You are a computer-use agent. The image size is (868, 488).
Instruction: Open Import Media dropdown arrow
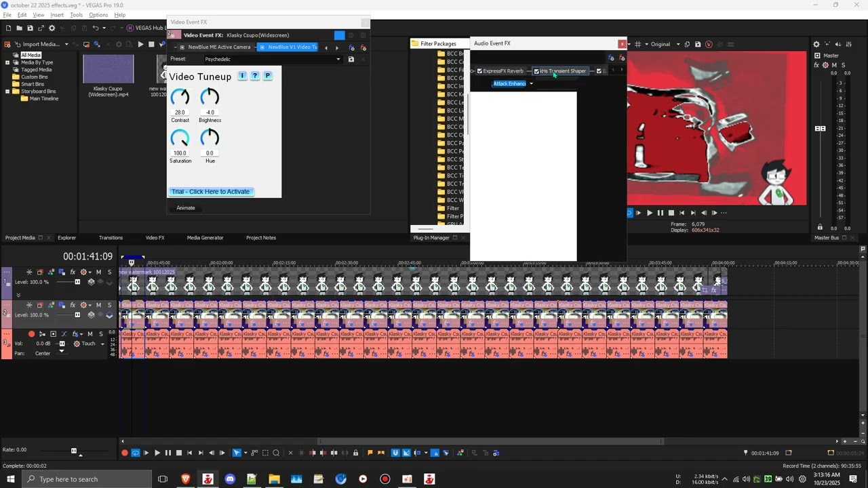coord(66,44)
